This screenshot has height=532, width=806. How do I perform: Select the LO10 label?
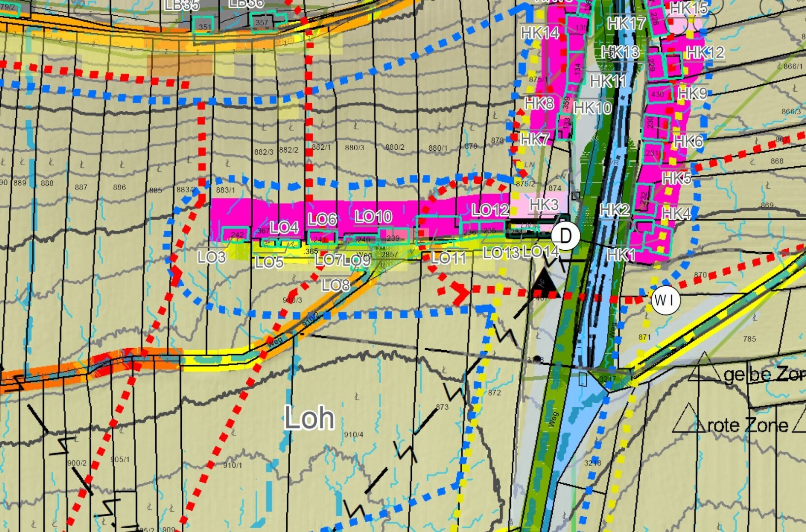[x=373, y=216]
